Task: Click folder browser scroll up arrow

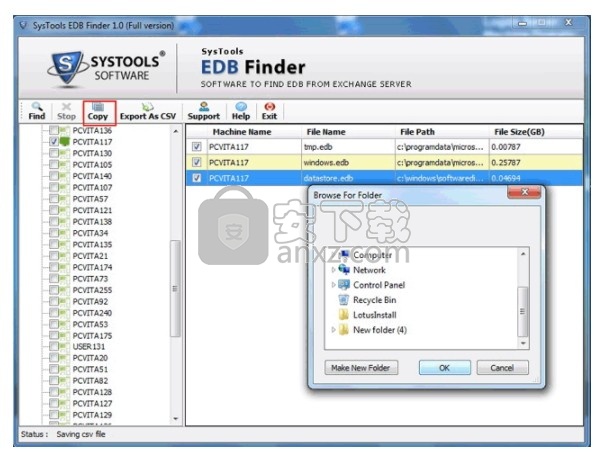Action: 523,254
